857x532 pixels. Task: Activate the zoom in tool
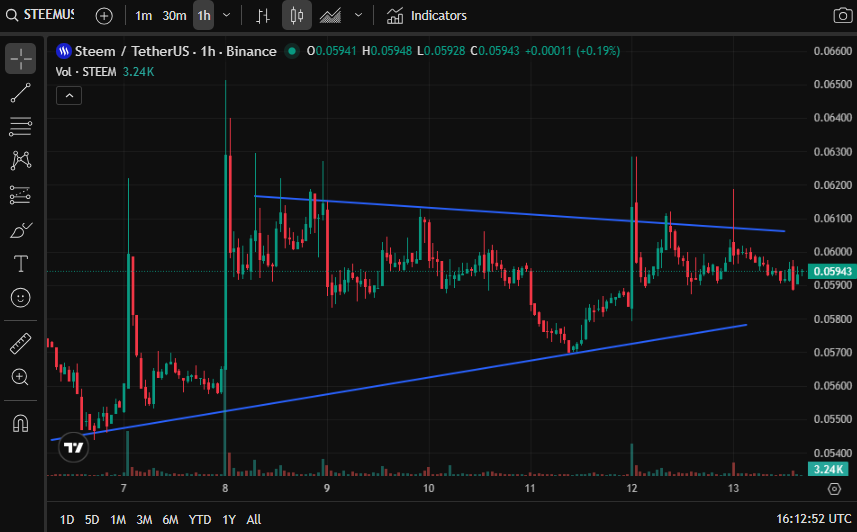click(21, 377)
